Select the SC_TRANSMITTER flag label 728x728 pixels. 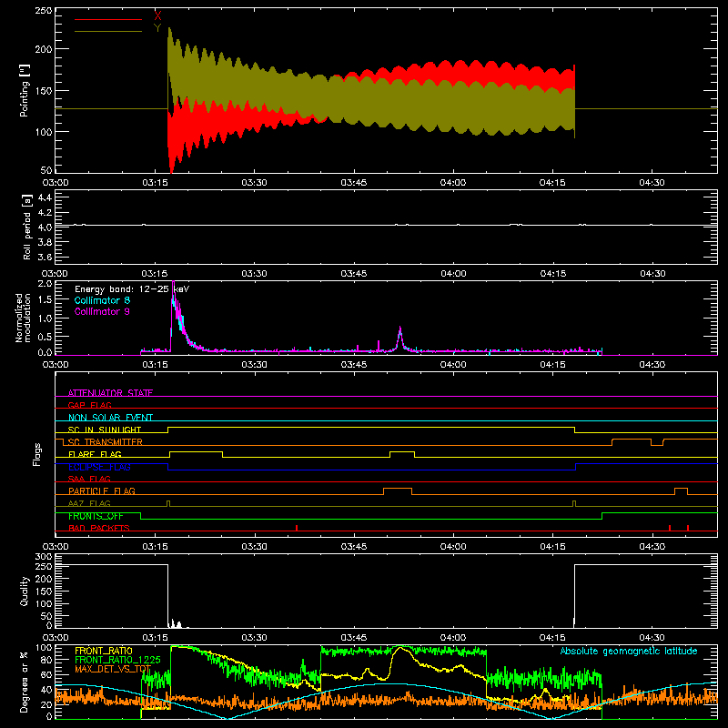coord(105,442)
